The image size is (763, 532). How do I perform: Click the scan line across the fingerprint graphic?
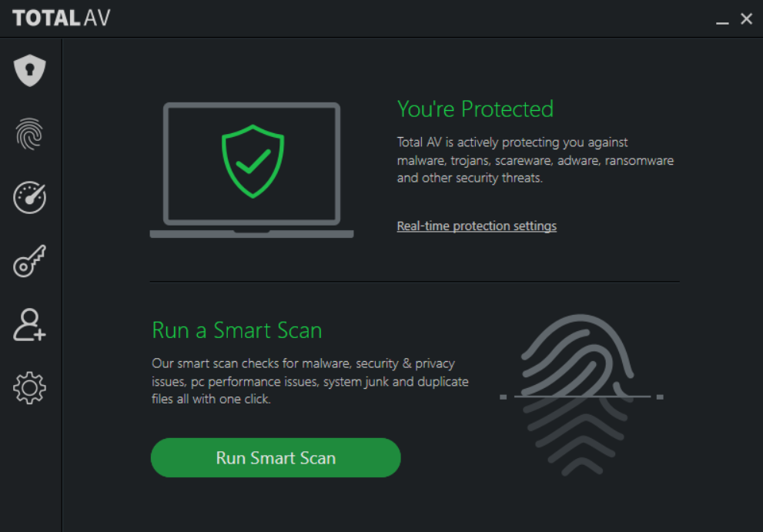click(x=581, y=397)
